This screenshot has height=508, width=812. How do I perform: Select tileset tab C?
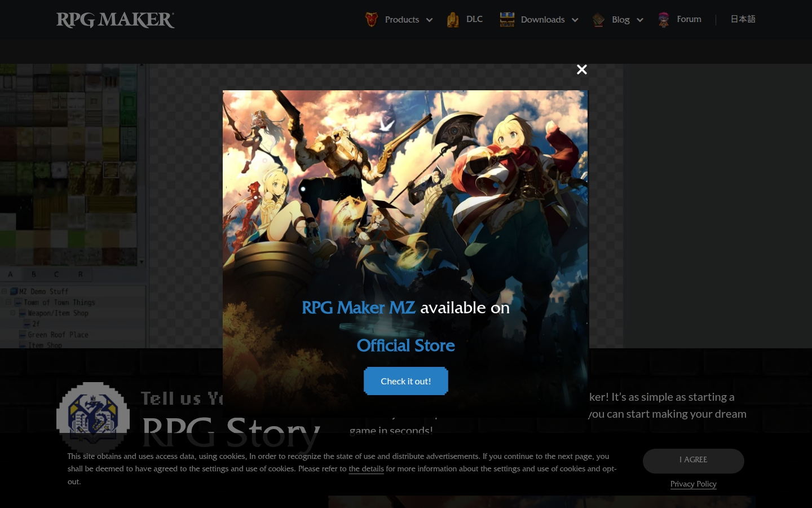56,274
